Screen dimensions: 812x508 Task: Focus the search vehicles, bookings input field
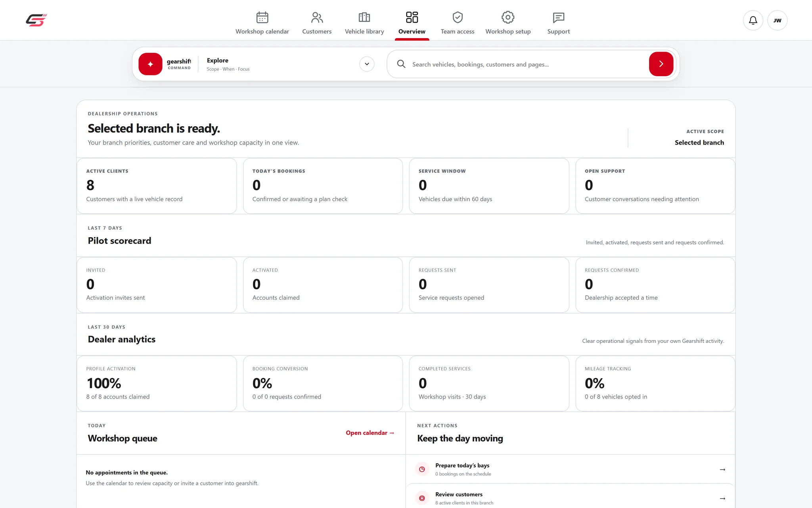pos(527,64)
